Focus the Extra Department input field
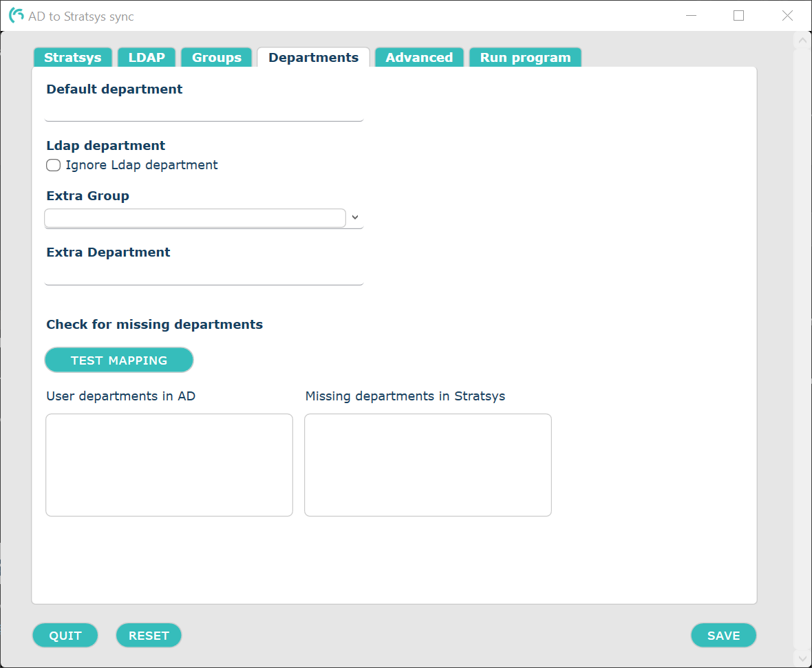The width and height of the screenshot is (812, 668). point(204,275)
